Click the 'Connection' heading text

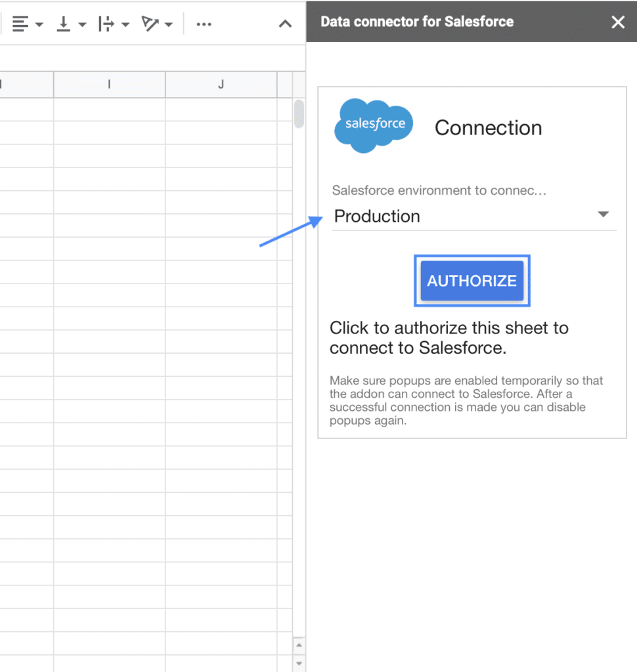click(x=488, y=128)
